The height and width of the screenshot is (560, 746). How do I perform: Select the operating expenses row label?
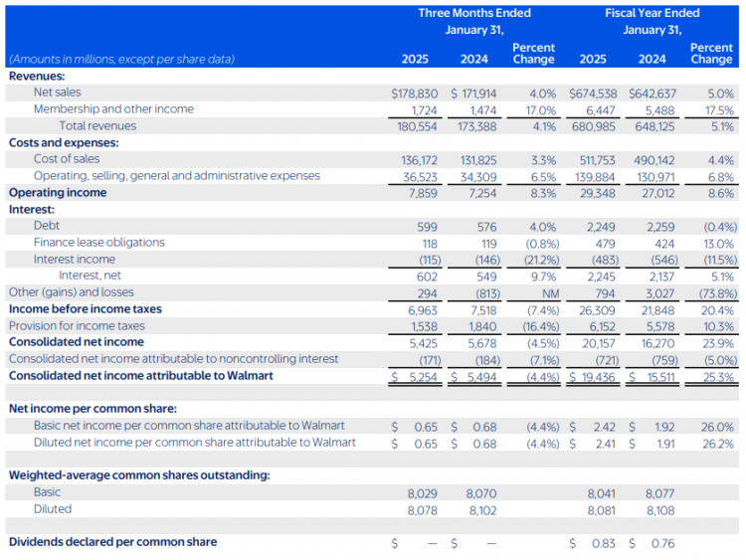pyautogui.click(x=177, y=176)
